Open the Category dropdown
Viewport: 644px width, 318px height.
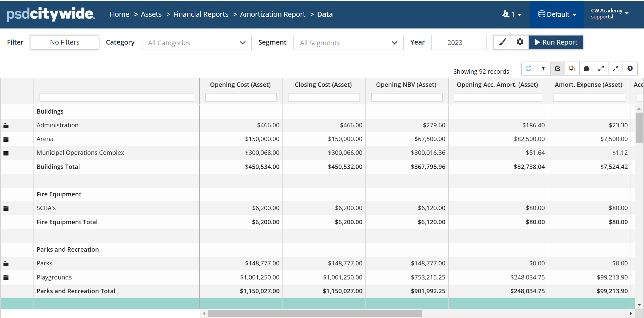click(x=196, y=43)
